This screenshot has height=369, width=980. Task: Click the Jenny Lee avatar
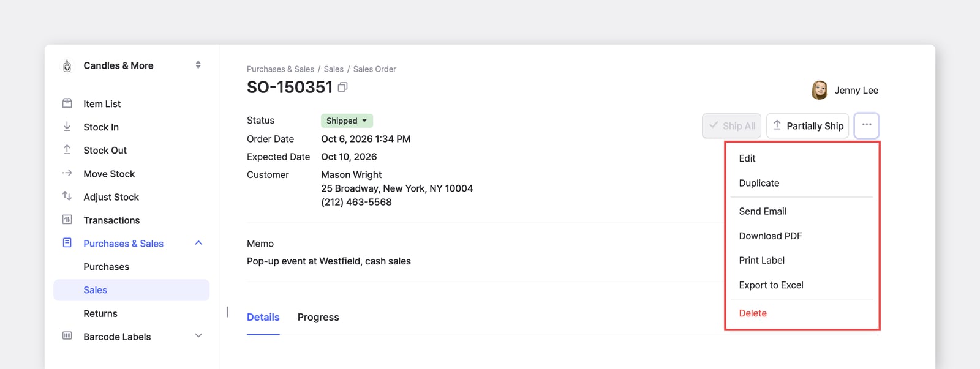click(820, 90)
